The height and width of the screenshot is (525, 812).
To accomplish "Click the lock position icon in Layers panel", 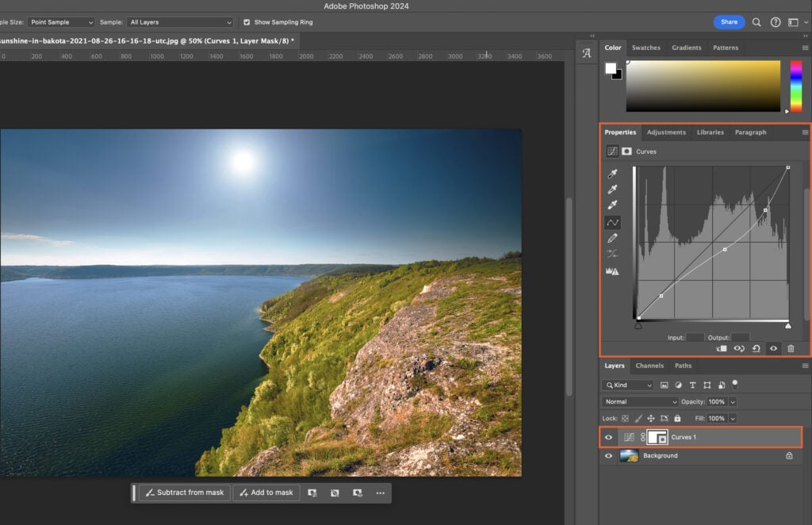I will point(650,418).
